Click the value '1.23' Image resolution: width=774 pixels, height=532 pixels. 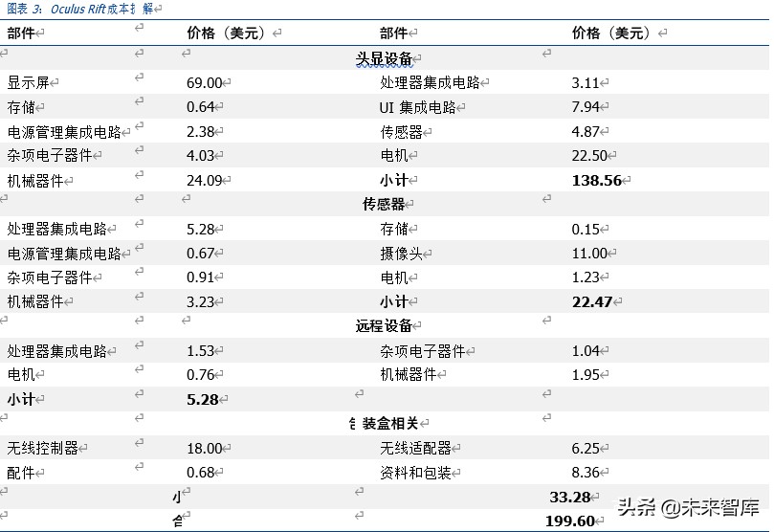586,277
